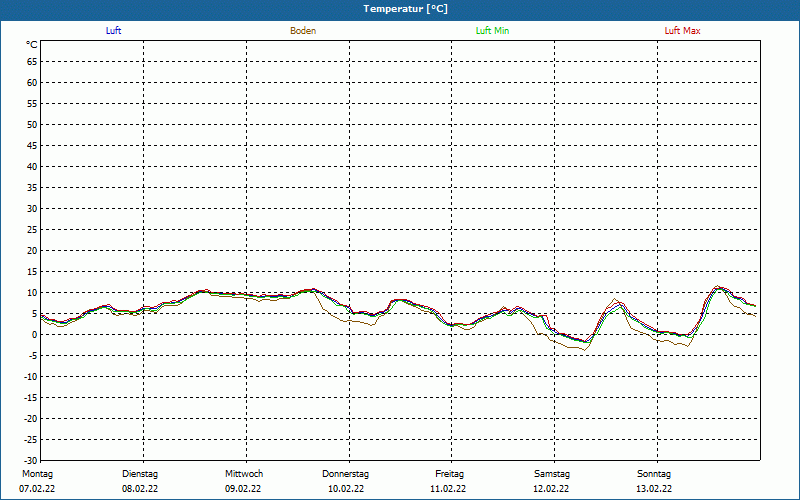Select the -5 value on the Y axis
The height and width of the screenshot is (500, 800).
33,356
